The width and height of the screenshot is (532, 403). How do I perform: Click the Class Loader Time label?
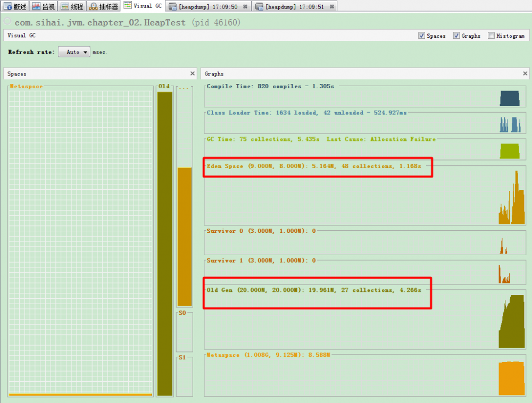pyautogui.click(x=307, y=113)
